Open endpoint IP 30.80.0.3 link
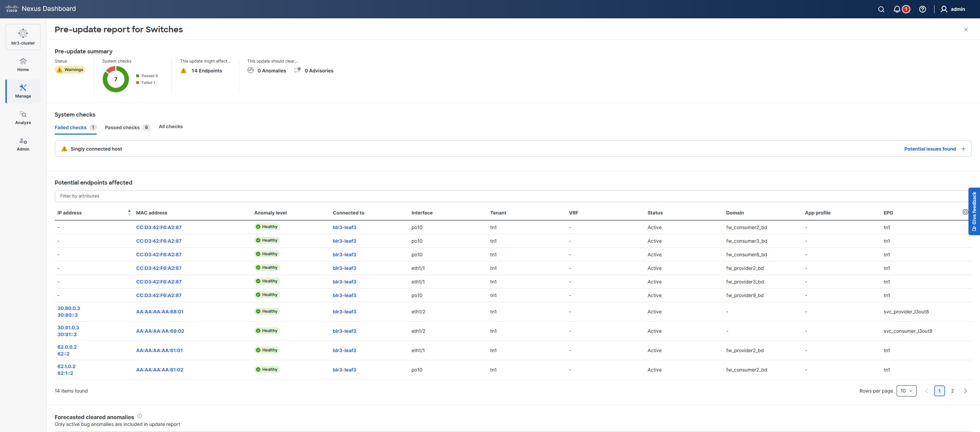The width and height of the screenshot is (980, 432). pyautogui.click(x=69, y=308)
